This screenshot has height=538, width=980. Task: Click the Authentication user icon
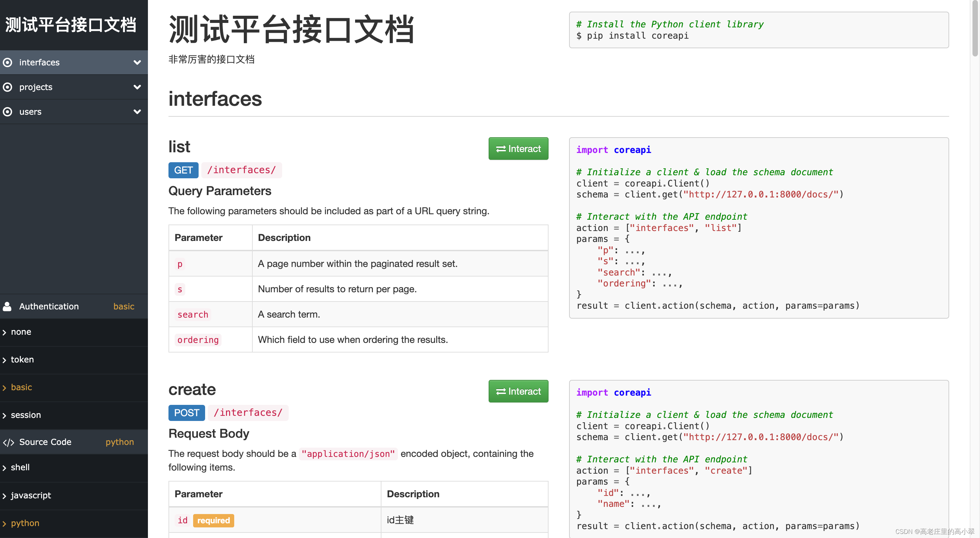7,306
